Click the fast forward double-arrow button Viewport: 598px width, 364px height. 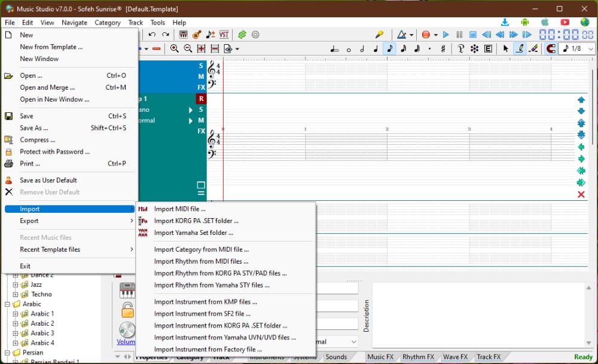point(513,35)
